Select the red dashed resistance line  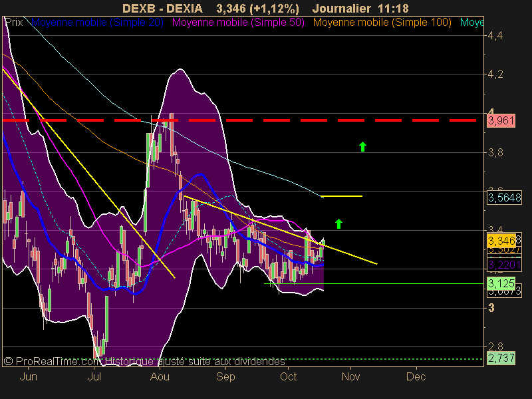click(x=239, y=120)
